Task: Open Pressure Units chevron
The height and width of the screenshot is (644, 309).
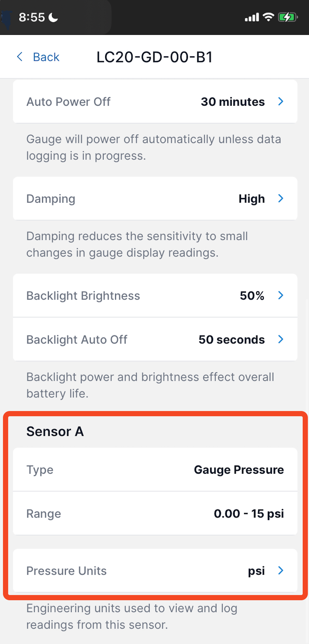Action: coord(281,570)
